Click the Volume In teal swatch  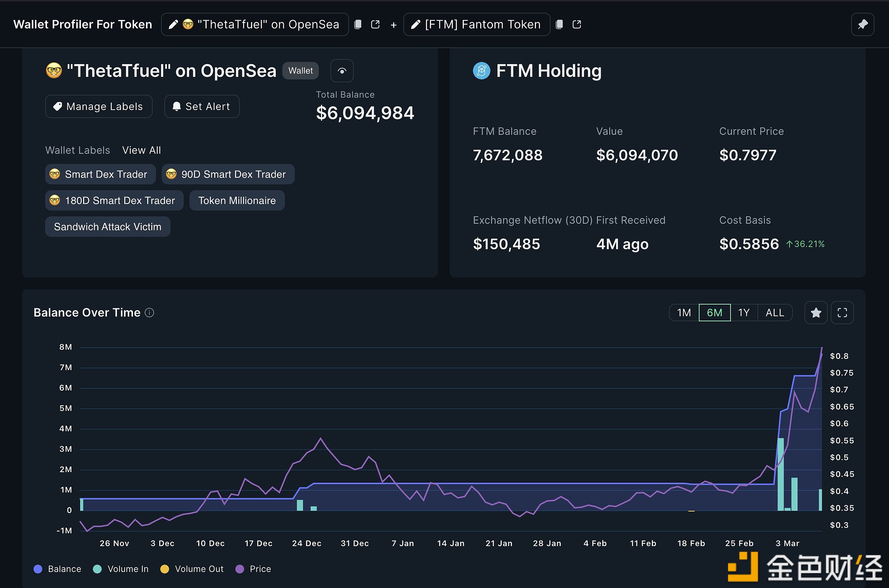point(97,569)
